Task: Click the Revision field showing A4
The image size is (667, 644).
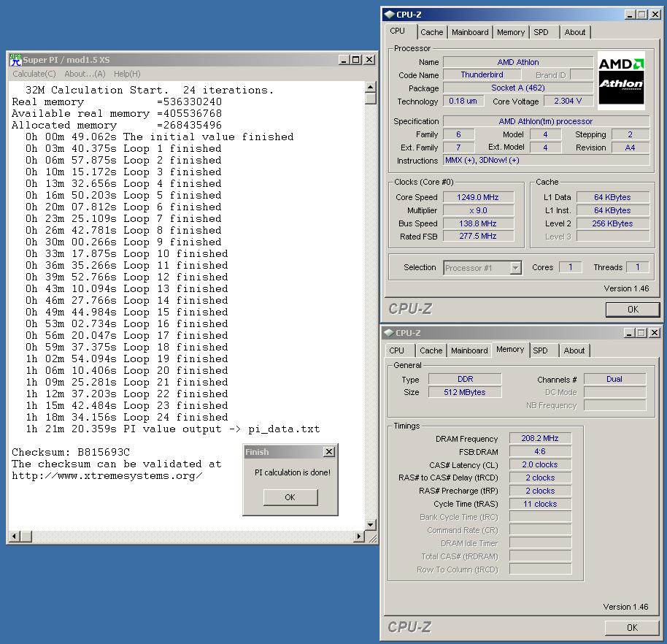Action: coord(631,147)
